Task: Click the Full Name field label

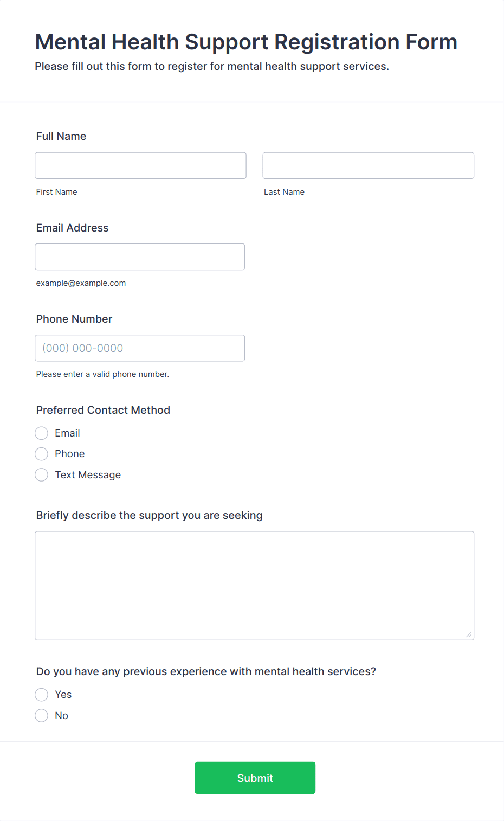Action: click(61, 136)
